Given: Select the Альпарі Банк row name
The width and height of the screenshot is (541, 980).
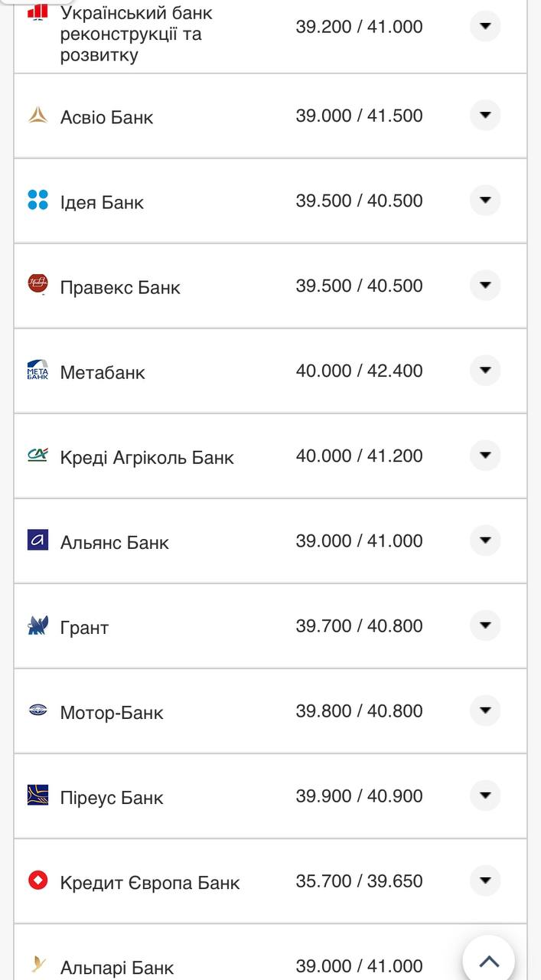Looking at the screenshot, I should point(117,968).
